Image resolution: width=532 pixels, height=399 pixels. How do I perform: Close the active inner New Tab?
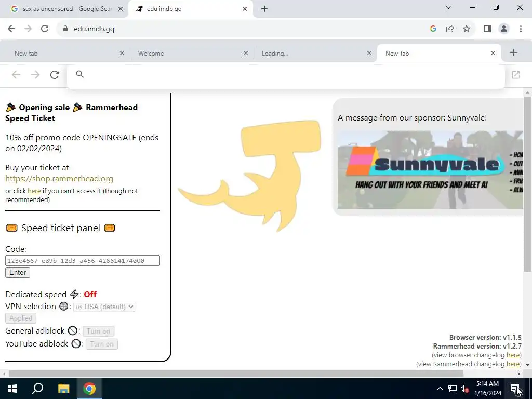(493, 54)
